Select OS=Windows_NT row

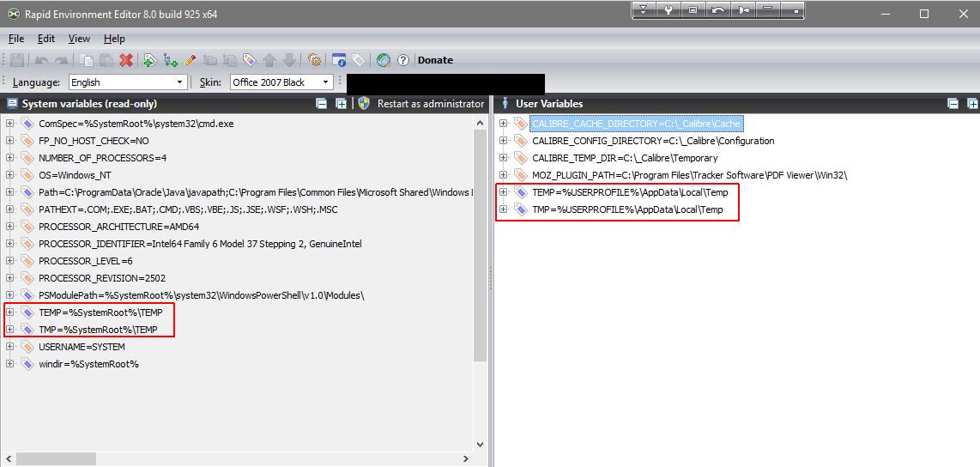tap(75, 175)
